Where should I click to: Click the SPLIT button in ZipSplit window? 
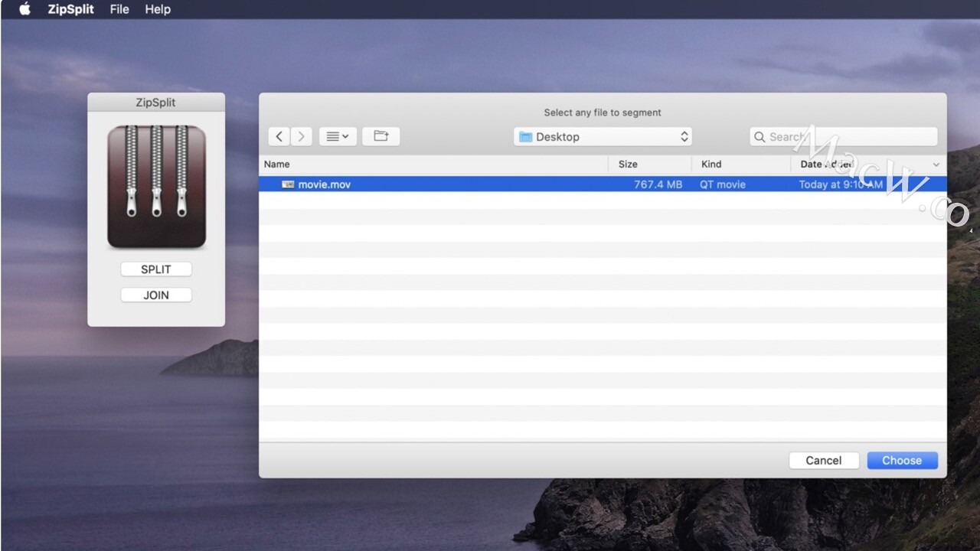156,269
